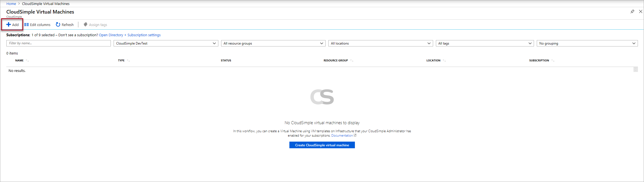The width and height of the screenshot is (644, 182).
Task: Click the vertical scrollbar on list
Action: click(636, 69)
